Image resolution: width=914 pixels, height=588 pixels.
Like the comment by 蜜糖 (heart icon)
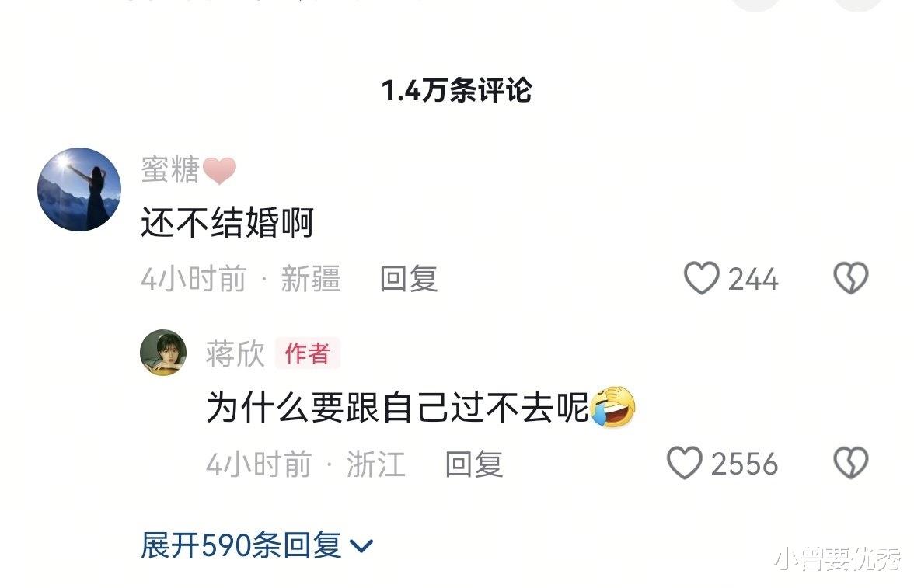pyautogui.click(x=701, y=278)
